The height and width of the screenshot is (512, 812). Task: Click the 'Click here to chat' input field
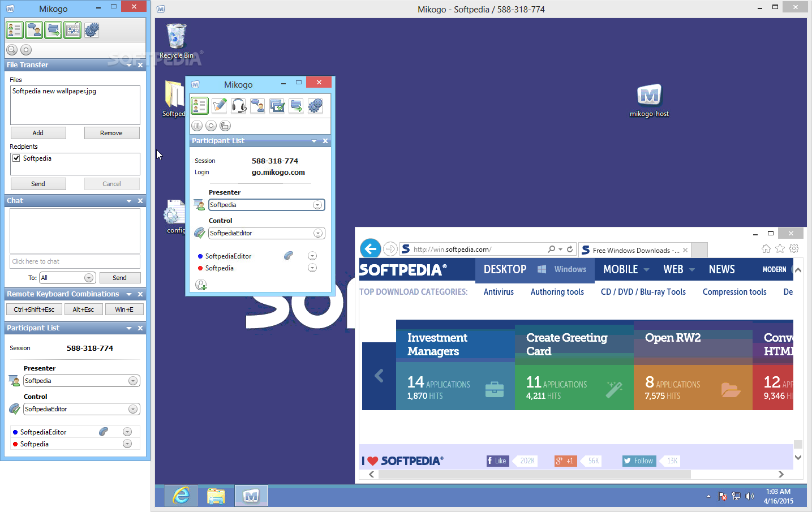pos(75,261)
